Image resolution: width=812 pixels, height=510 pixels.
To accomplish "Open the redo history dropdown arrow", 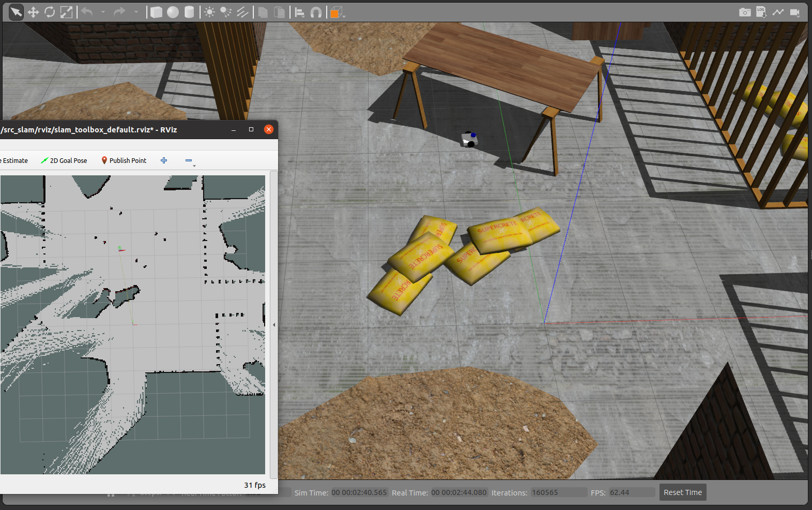I will coord(136,12).
